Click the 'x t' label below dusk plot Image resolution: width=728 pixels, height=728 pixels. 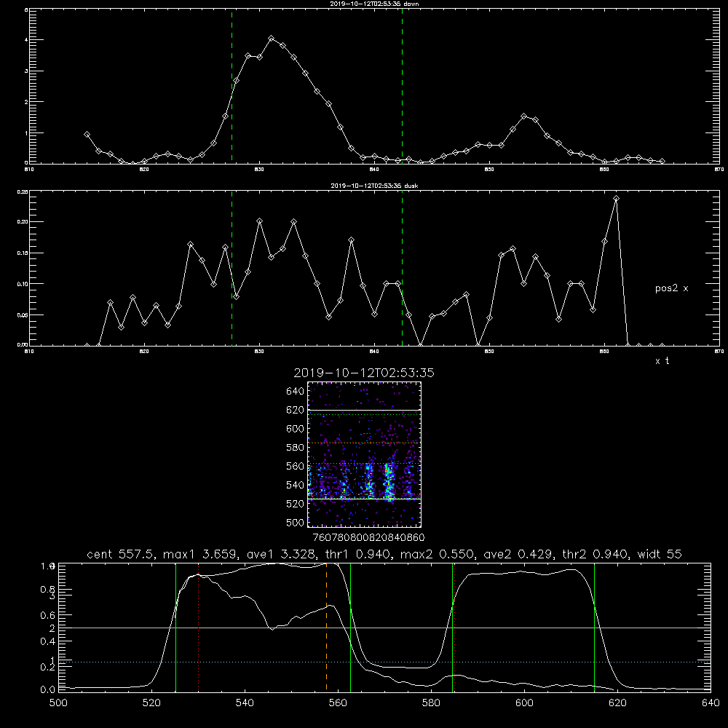pos(662,361)
